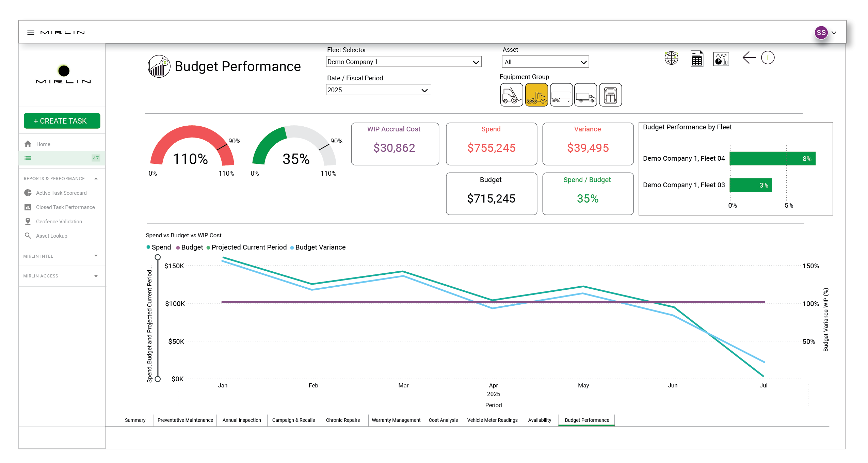This screenshot has width=868, height=463.
Task: Open the info circle icon
Action: point(767,58)
